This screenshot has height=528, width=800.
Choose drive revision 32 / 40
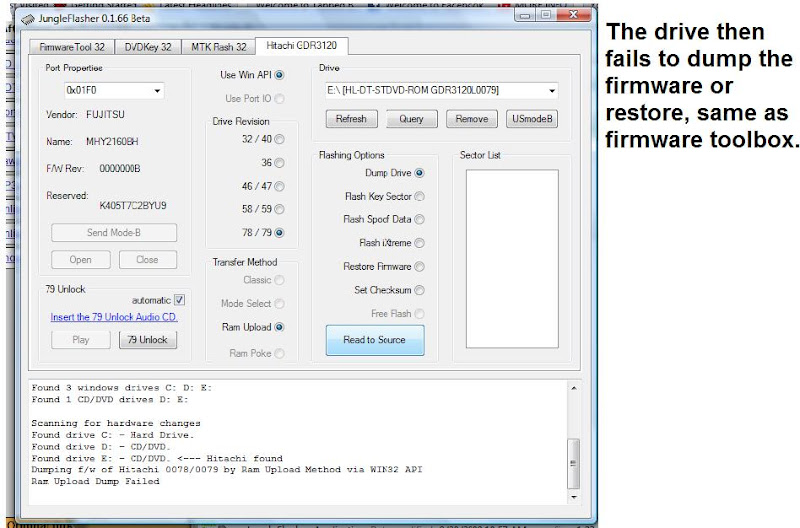point(279,139)
